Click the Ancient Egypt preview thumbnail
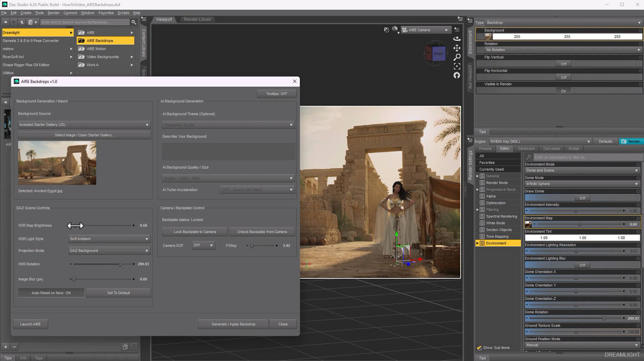644x361 pixels. tap(57, 163)
